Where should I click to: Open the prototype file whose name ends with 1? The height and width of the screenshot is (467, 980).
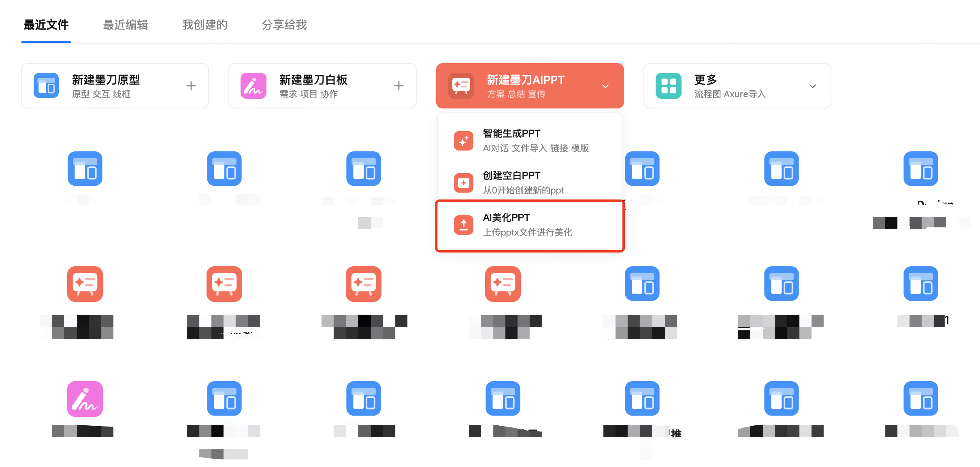tap(921, 284)
